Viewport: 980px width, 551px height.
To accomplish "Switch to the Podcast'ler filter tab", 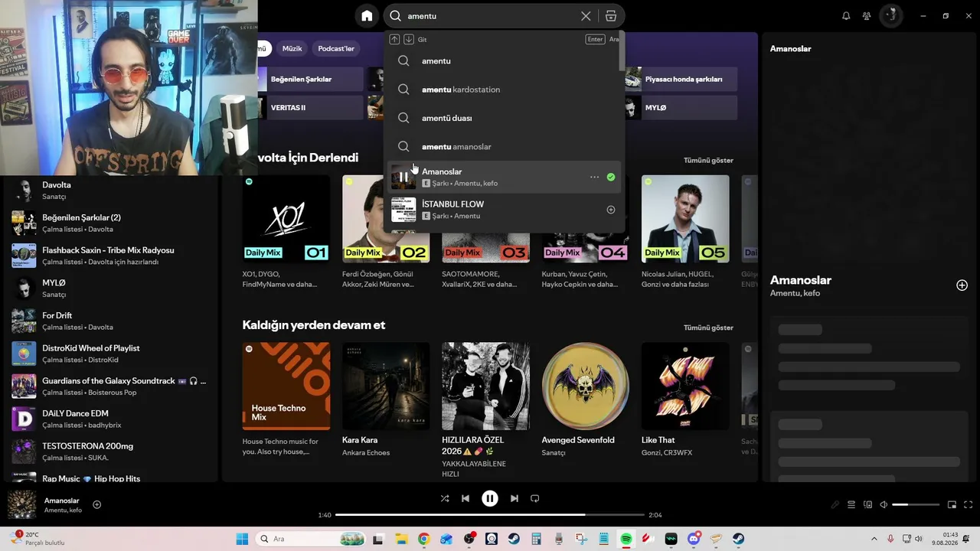I will (x=336, y=48).
